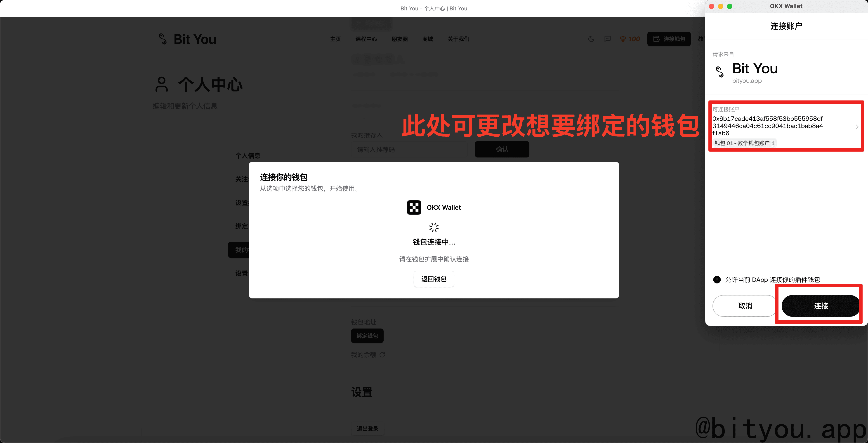Click the 连接你的钱包 dialog title

click(283, 177)
